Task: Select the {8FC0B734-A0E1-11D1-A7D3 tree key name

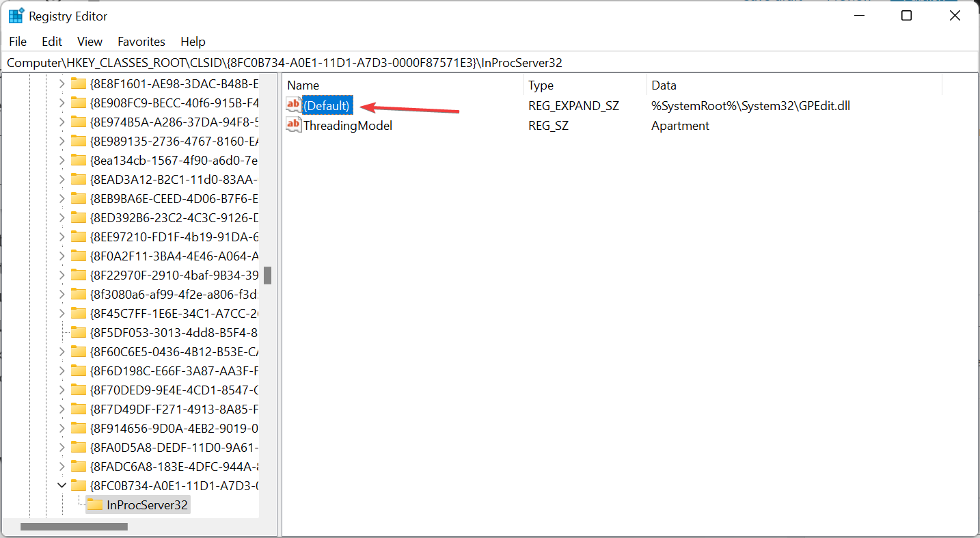Action: [174, 486]
